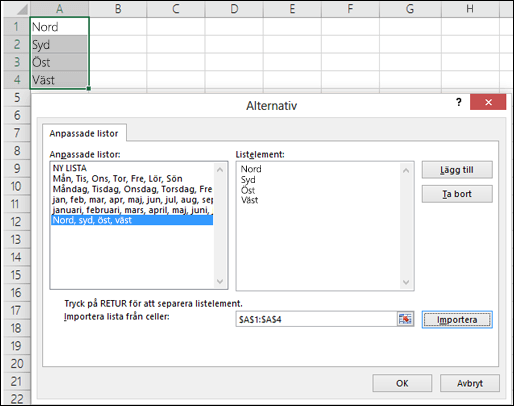The width and height of the screenshot is (514, 406).
Task: Confirm with the OK button
Action: tap(402, 383)
